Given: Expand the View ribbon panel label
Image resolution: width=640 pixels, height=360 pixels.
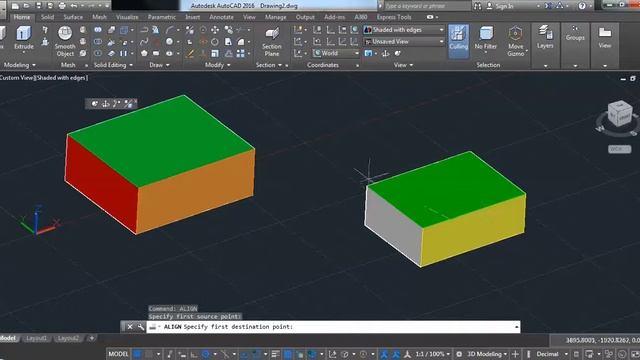Looking at the screenshot, I should 403,65.
